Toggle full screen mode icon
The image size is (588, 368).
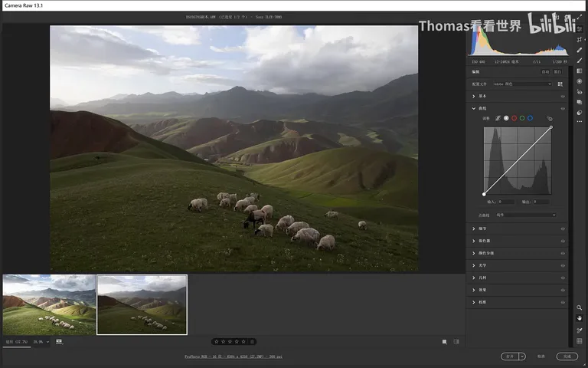point(580,18)
